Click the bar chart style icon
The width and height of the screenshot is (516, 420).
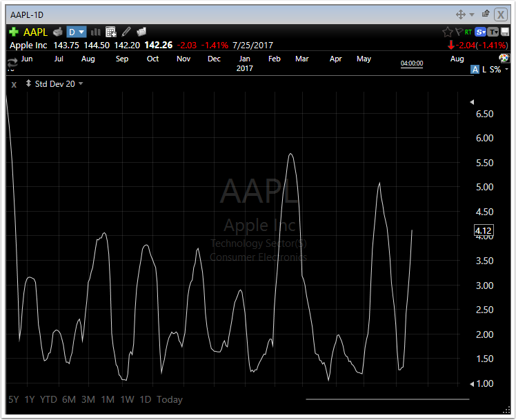coord(96,32)
